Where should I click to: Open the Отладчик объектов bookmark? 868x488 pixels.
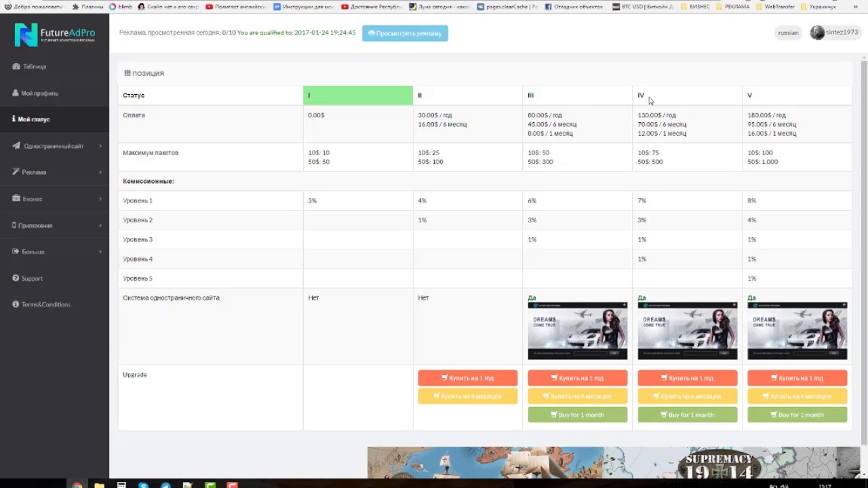(575, 7)
